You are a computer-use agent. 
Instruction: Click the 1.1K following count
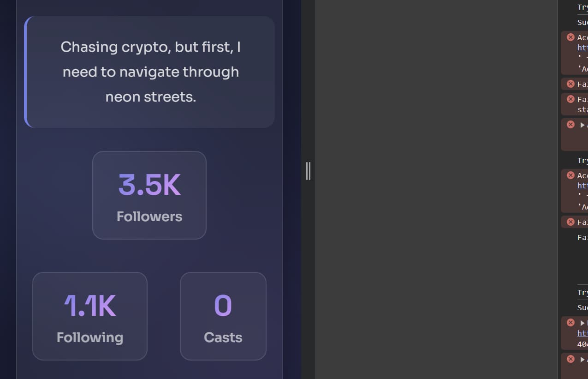90,306
